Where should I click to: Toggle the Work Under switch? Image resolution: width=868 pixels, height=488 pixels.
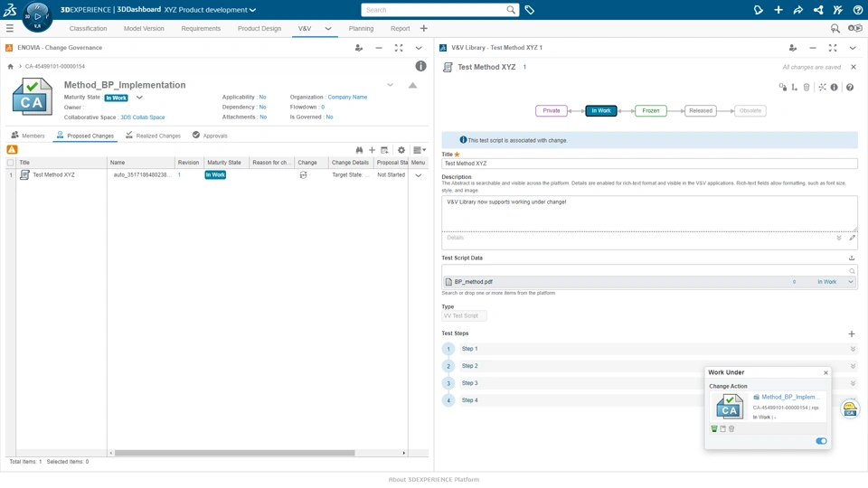pyautogui.click(x=821, y=441)
